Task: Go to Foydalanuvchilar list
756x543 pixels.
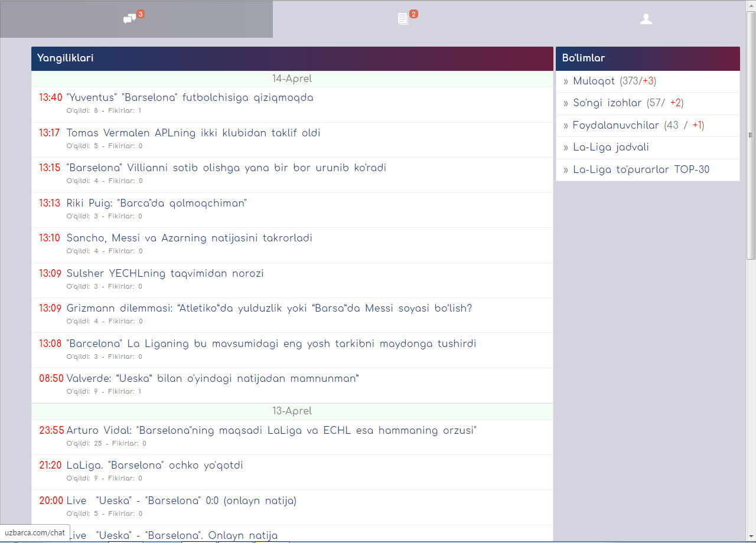Action: [x=615, y=125]
